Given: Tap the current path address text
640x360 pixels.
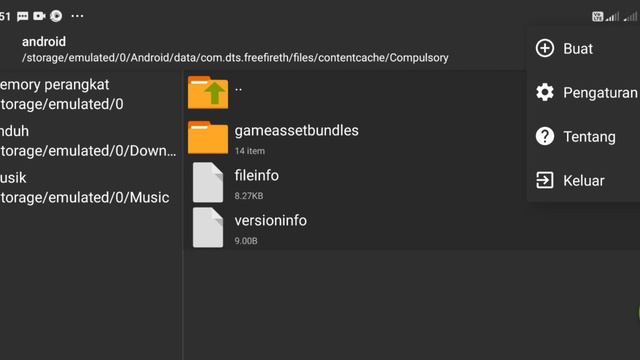Looking at the screenshot, I should 235,58.
